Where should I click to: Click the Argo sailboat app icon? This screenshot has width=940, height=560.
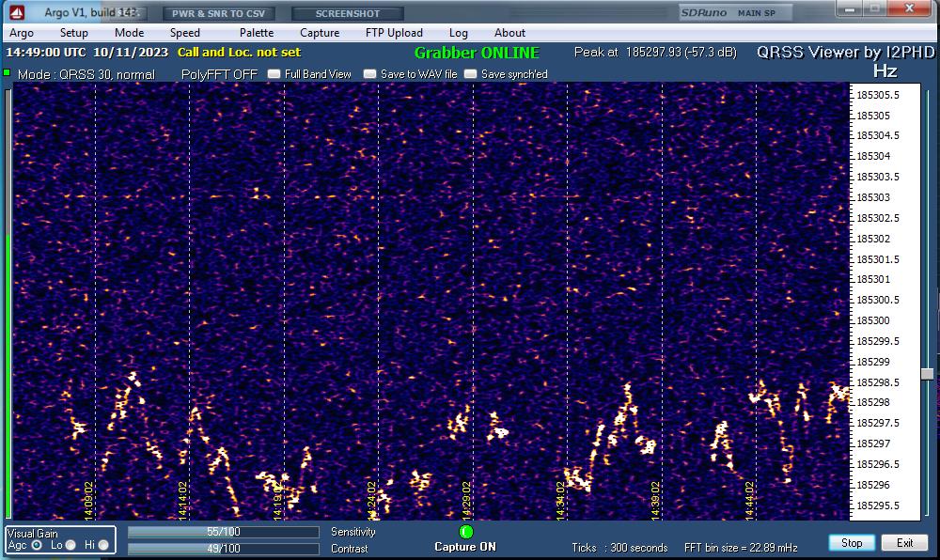[17, 12]
